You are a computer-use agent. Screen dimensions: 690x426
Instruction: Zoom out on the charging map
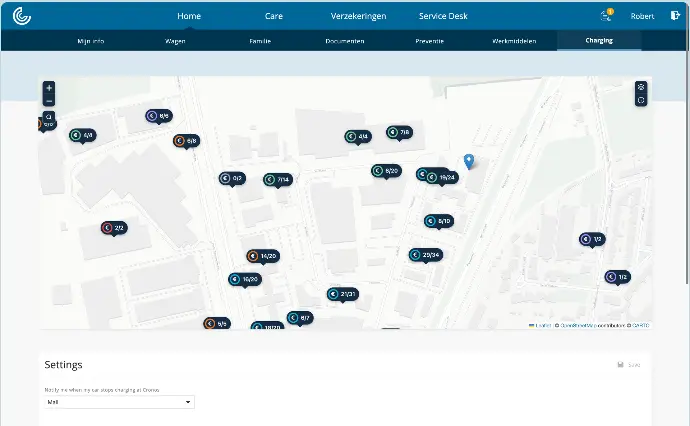click(x=49, y=100)
